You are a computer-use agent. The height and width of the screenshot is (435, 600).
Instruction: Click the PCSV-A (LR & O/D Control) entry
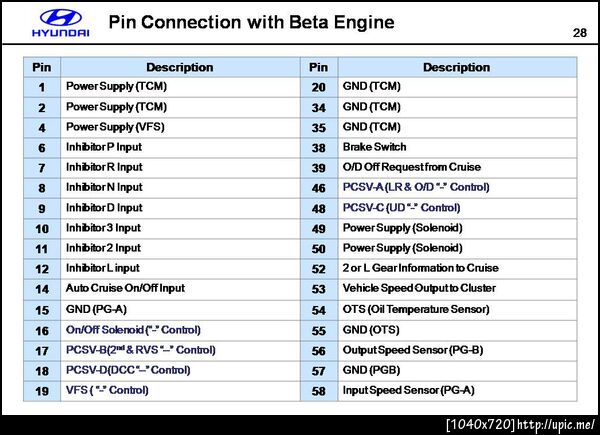[415, 187]
